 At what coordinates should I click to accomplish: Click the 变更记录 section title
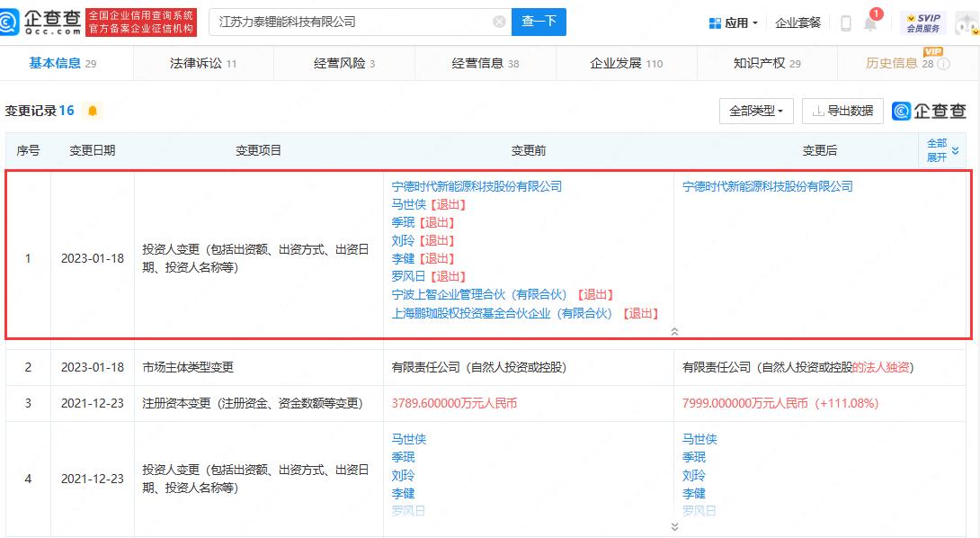tap(31, 112)
